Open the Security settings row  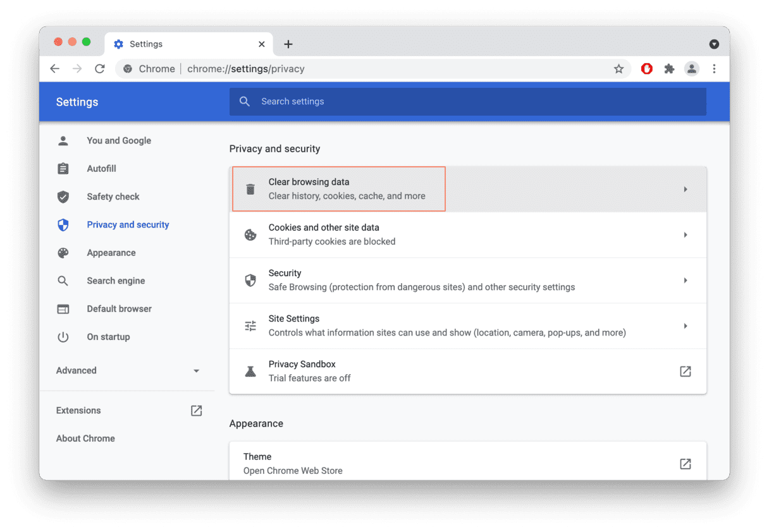click(x=467, y=281)
